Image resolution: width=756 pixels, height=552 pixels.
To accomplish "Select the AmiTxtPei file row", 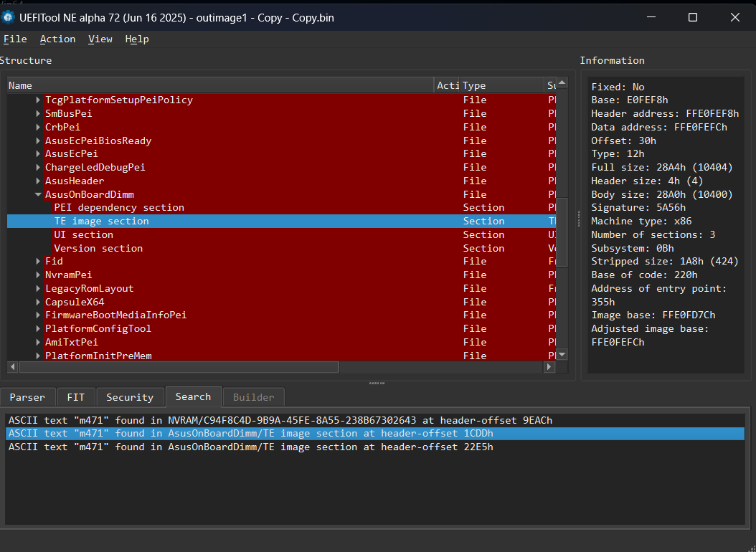I will pos(282,342).
